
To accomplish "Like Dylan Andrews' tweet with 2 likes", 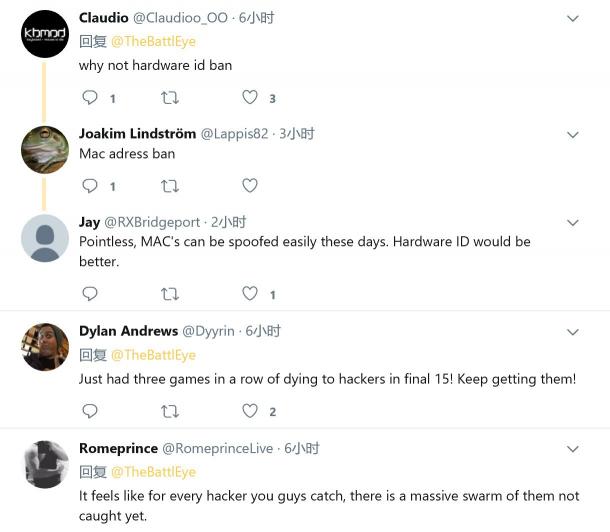I will click(x=250, y=411).
